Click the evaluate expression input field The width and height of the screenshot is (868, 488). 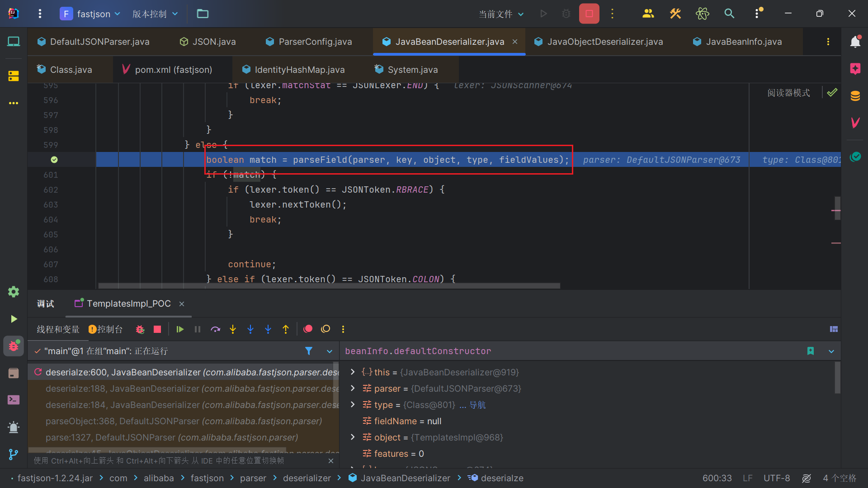pyautogui.click(x=572, y=351)
